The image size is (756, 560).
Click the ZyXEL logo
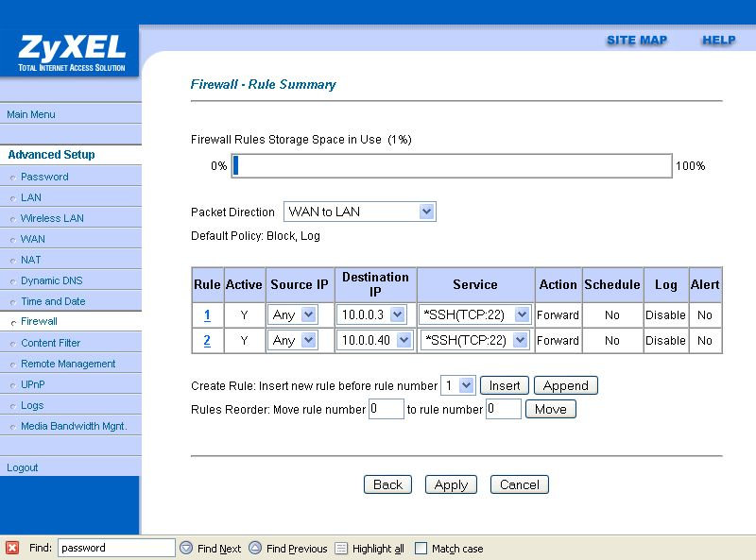pyautogui.click(x=70, y=51)
